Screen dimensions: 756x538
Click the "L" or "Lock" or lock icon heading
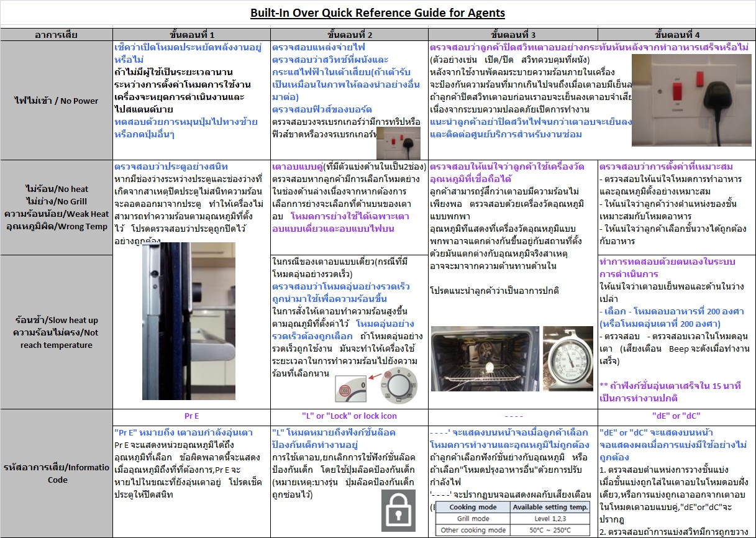349,416
